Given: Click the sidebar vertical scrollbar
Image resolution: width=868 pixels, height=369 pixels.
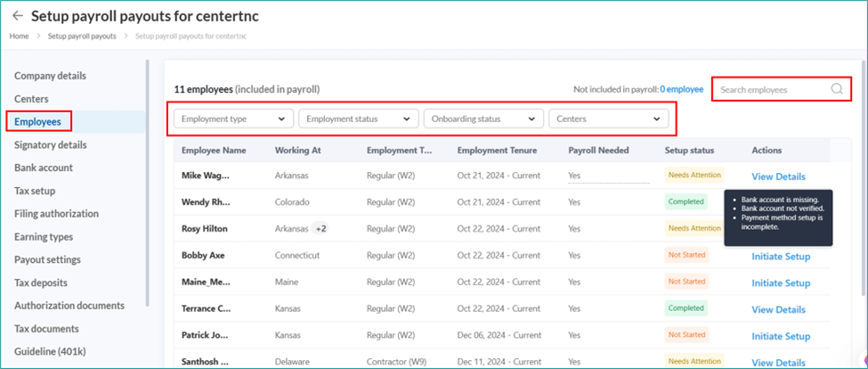Looking at the screenshot, I should click(147, 183).
